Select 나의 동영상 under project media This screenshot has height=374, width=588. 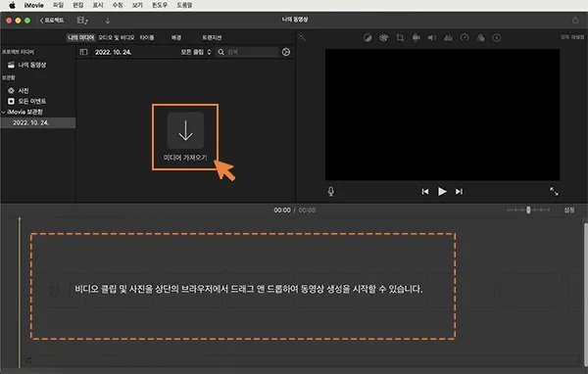[32, 65]
